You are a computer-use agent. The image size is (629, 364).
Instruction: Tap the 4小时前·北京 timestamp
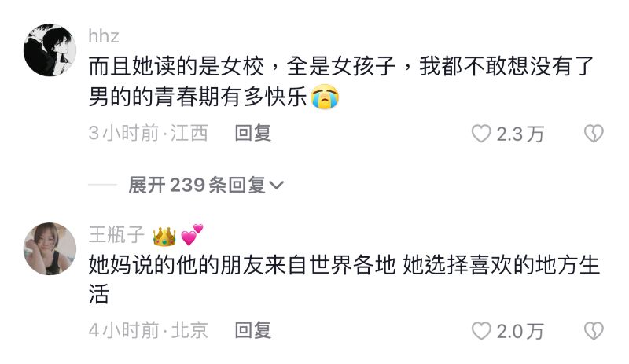point(148,331)
